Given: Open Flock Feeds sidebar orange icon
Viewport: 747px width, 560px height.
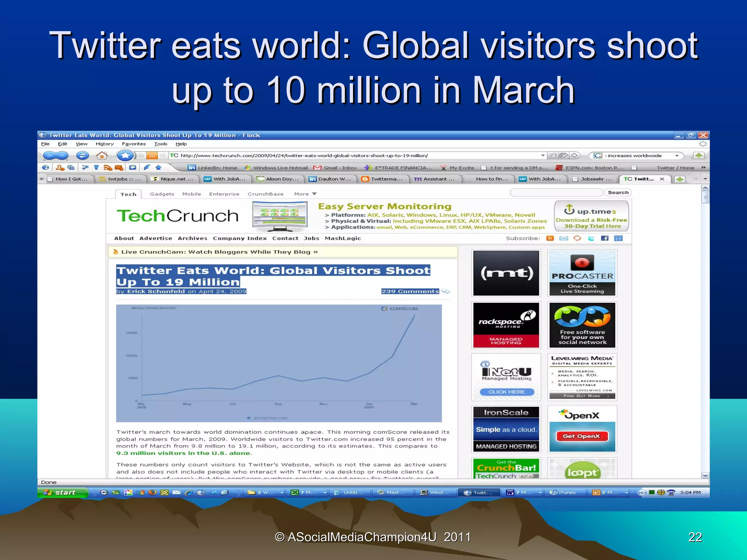Looking at the screenshot, I should pyautogui.click(x=108, y=167).
